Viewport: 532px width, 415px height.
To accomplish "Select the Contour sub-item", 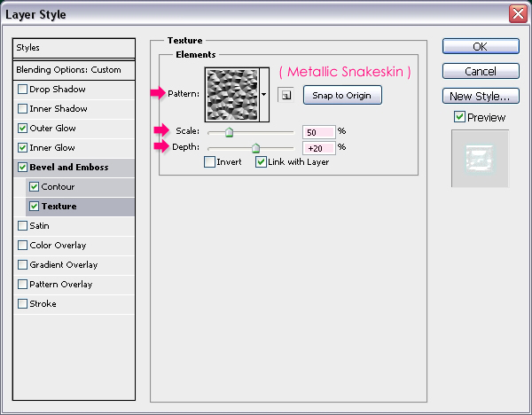I will pos(59,187).
